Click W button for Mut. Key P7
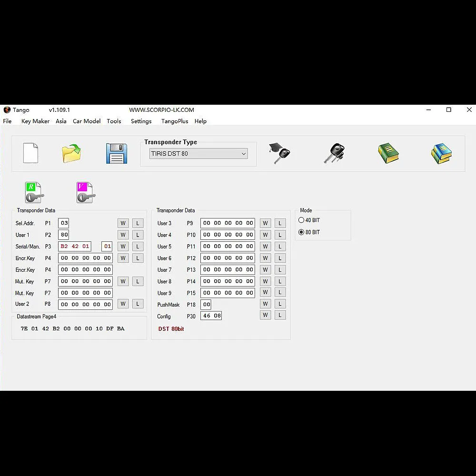The height and width of the screenshot is (476, 476). [123, 281]
